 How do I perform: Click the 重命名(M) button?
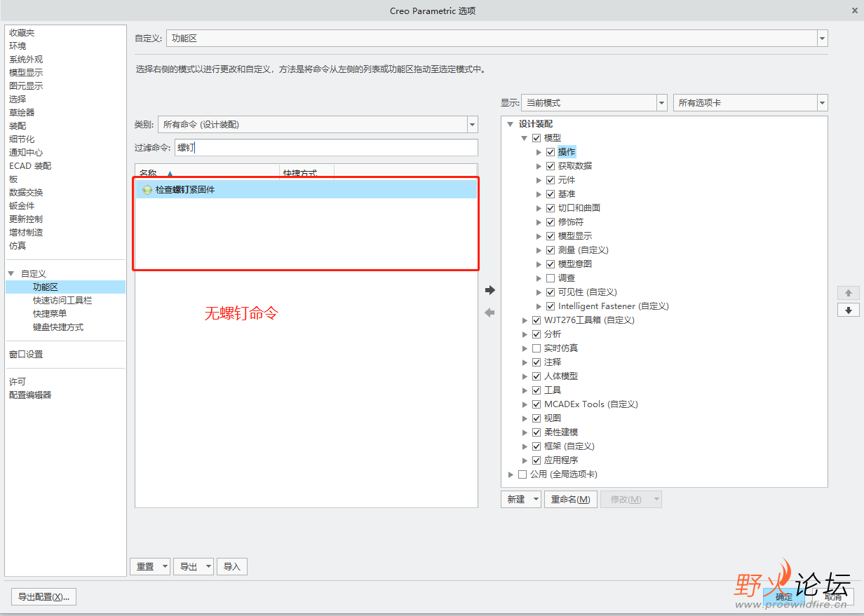click(571, 500)
